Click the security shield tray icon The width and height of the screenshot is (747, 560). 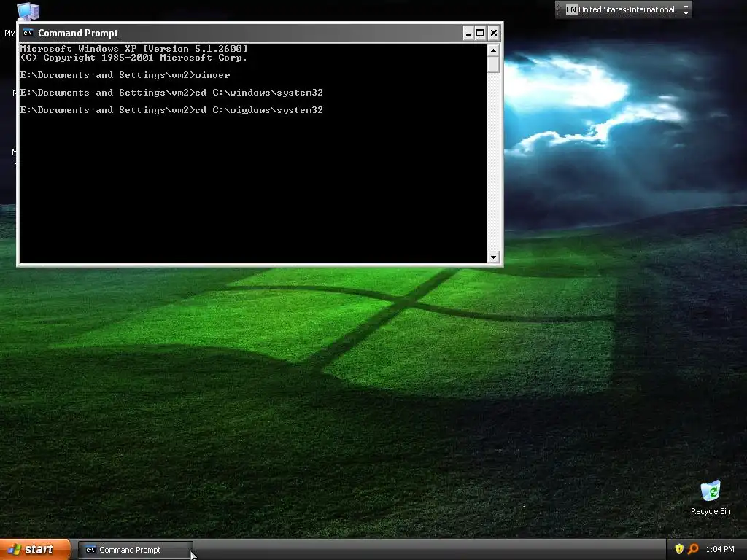click(x=679, y=549)
